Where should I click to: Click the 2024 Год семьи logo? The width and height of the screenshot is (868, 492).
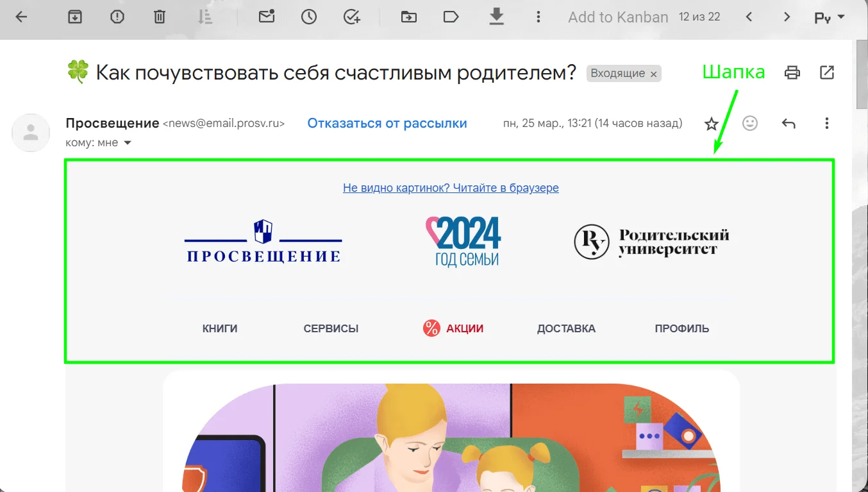click(463, 242)
